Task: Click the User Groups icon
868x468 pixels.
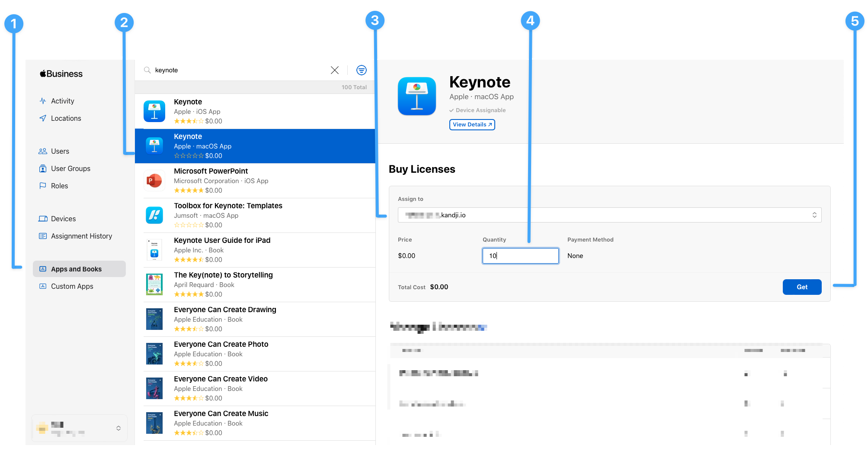Action: [x=43, y=168]
